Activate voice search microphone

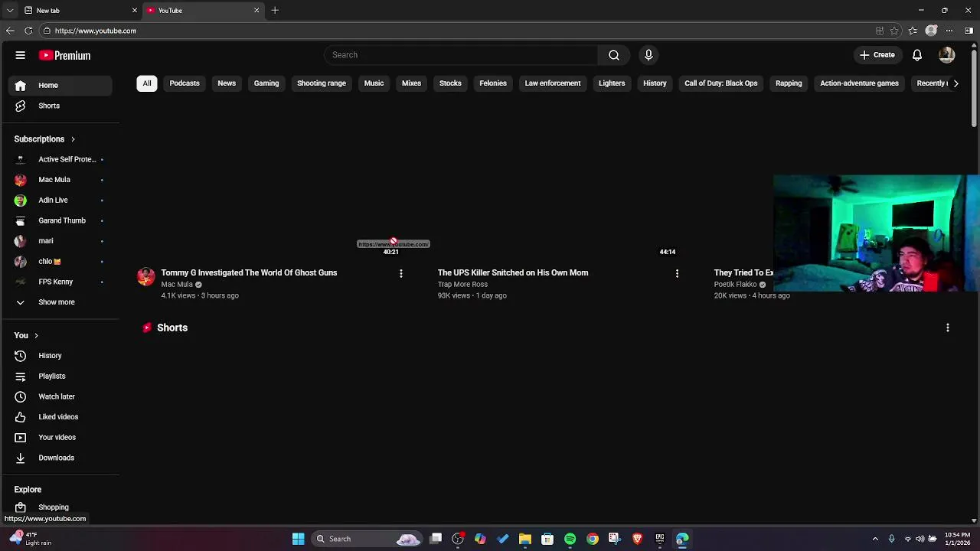pos(648,55)
